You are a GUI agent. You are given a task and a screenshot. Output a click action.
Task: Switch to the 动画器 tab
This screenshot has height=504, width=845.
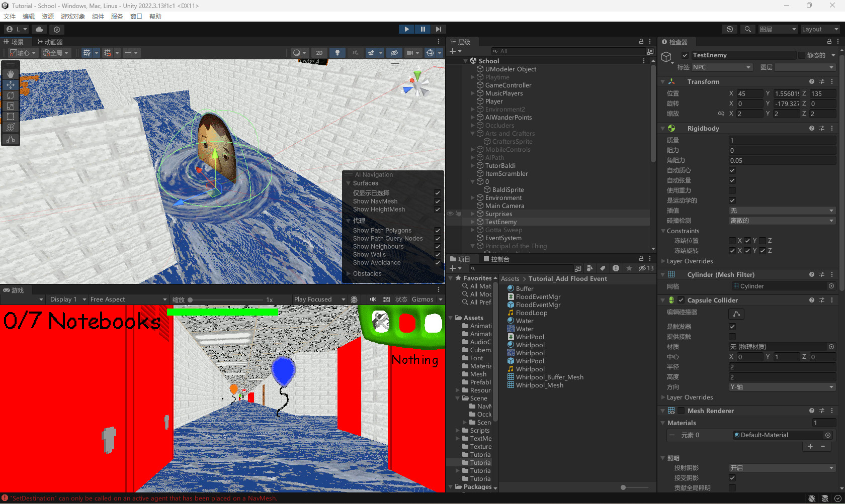(x=50, y=42)
